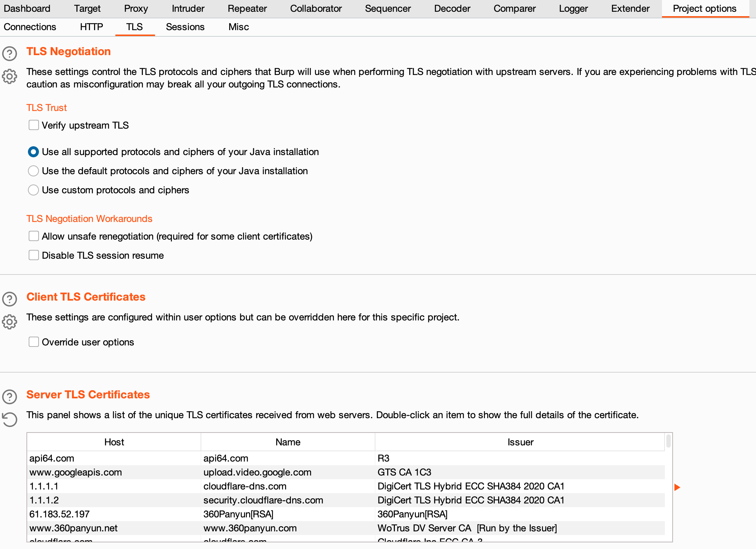The height and width of the screenshot is (549, 756).
Task: Select Use custom protocols and ciphers
Action: [33, 190]
